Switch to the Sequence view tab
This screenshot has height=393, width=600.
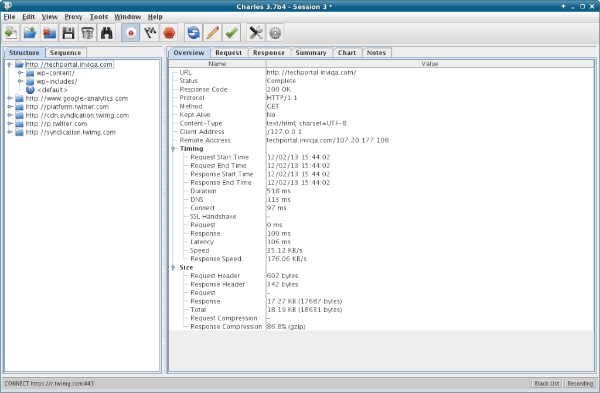(x=65, y=53)
